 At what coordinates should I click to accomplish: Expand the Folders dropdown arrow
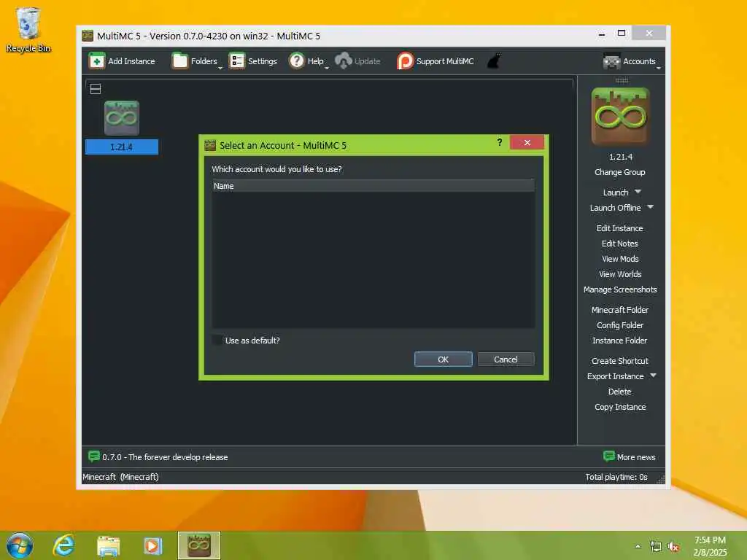pyautogui.click(x=220, y=68)
